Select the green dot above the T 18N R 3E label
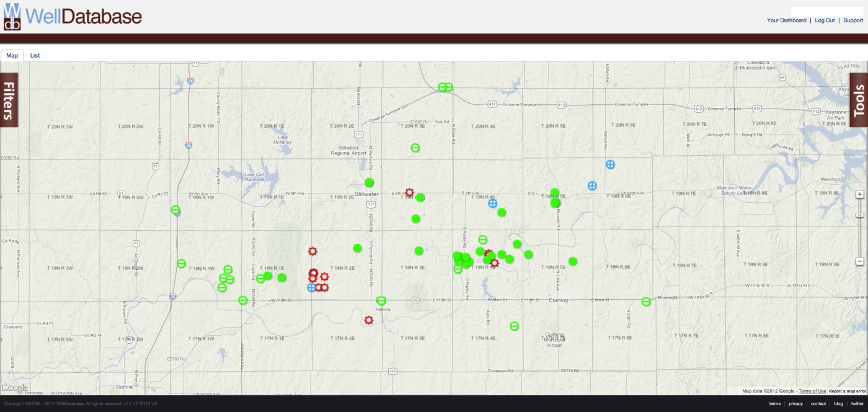This screenshot has width=868, height=412. pyautogui.click(x=419, y=251)
